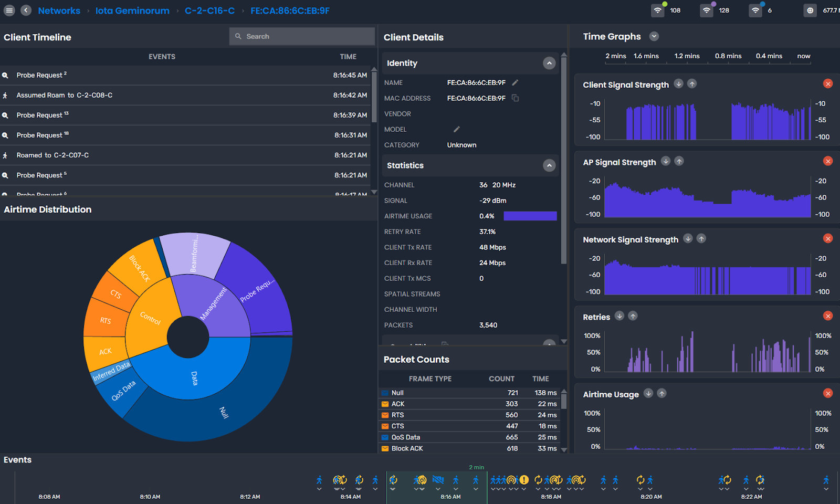The width and height of the screenshot is (840, 504).
Task: Click the blue swatch beside QoS Data row
Action: [x=385, y=437]
